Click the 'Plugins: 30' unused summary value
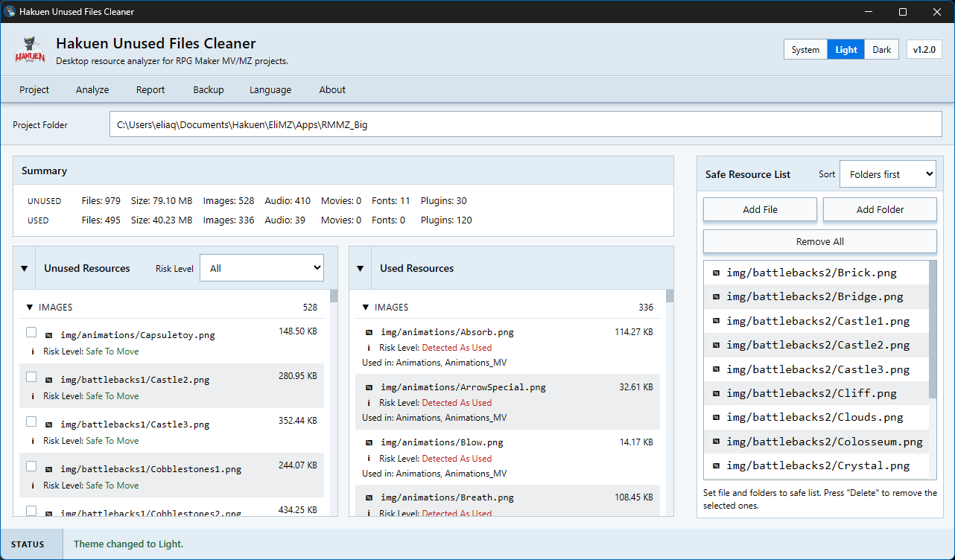Viewport: 955px width, 560px height. (x=444, y=201)
